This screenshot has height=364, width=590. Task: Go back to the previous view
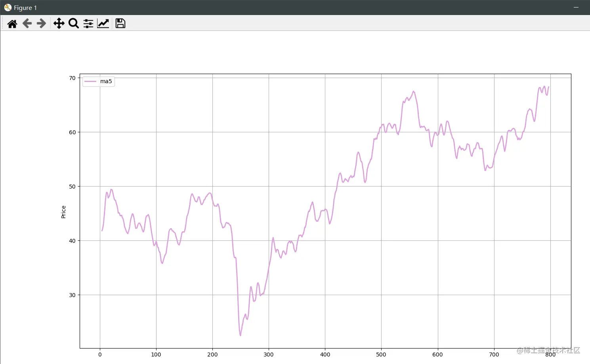pos(27,23)
